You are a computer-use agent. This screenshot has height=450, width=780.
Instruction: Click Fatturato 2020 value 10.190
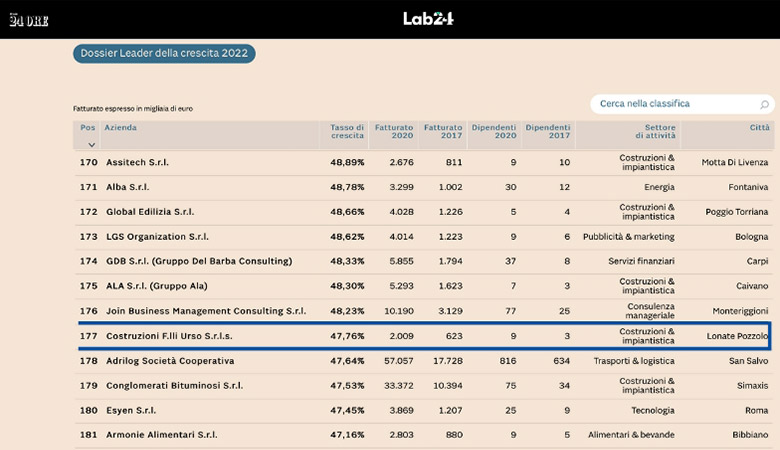click(398, 311)
